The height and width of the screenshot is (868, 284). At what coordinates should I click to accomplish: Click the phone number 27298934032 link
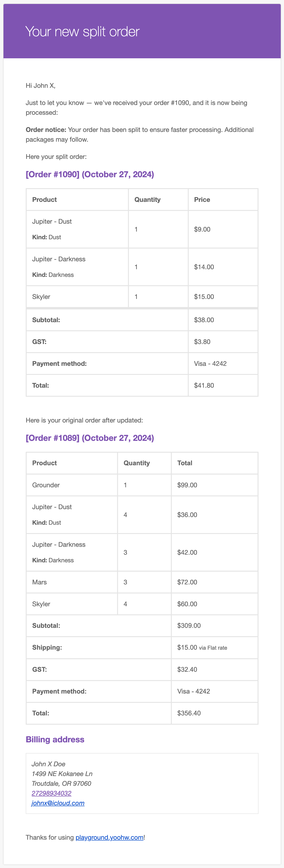click(x=51, y=793)
